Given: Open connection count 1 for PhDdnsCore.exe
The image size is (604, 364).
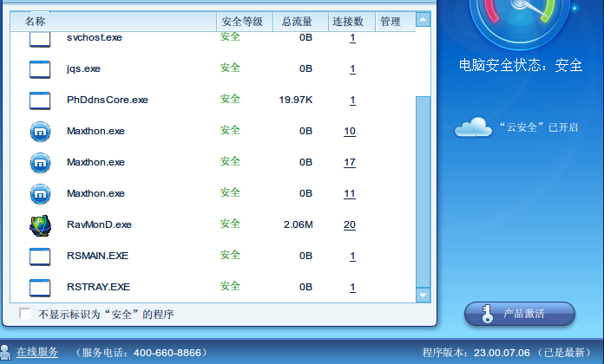Looking at the screenshot, I should pos(352,100).
